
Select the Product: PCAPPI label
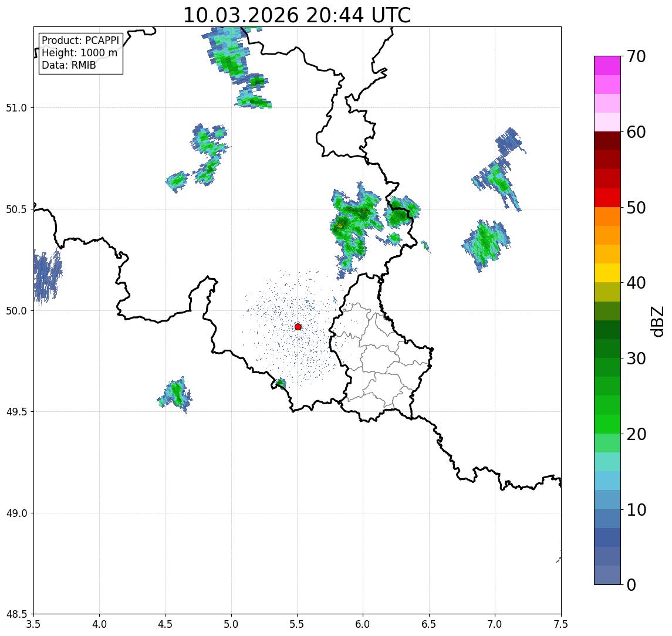pos(80,40)
